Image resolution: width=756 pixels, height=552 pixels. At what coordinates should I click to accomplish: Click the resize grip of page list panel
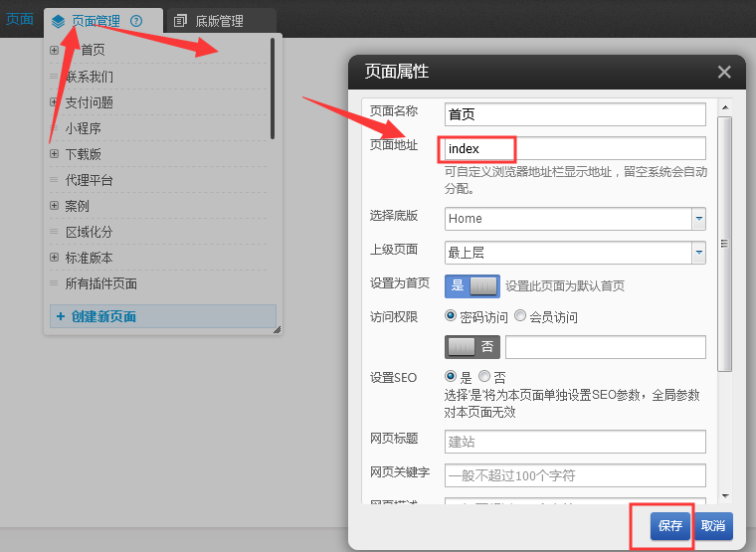click(x=276, y=328)
